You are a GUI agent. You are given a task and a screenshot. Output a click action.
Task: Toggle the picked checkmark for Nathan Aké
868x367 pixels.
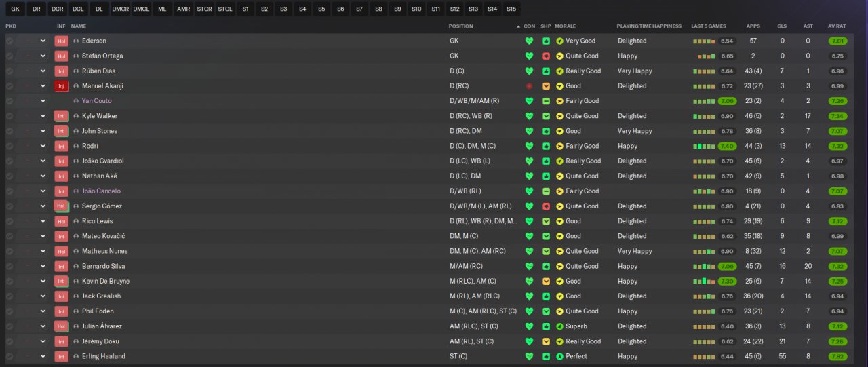pyautogui.click(x=9, y=176)
